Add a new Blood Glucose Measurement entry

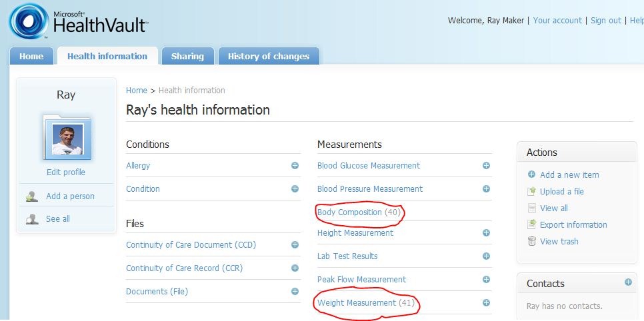tap(486, 165)
